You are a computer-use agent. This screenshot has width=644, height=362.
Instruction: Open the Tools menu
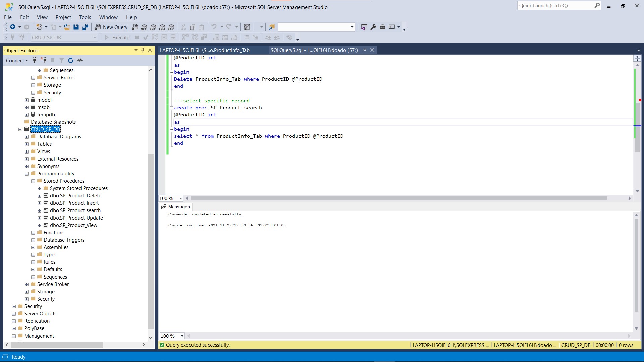point(85,17)
